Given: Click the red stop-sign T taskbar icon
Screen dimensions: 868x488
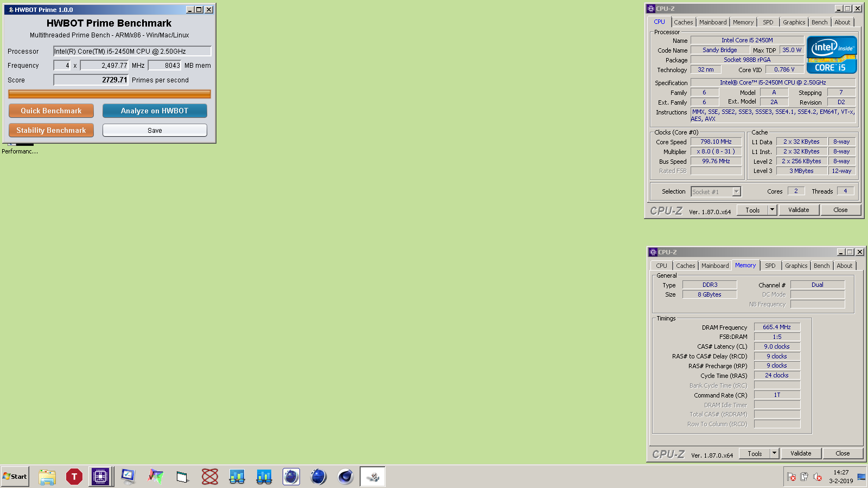Looking at the screenshot, I should point(74,477).
